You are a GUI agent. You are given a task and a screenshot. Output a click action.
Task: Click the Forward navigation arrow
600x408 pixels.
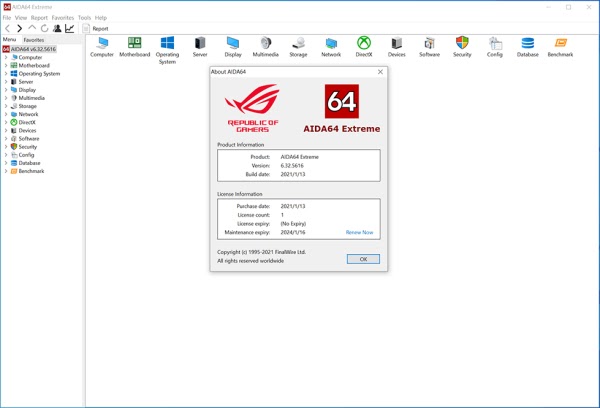pos(19,29)
